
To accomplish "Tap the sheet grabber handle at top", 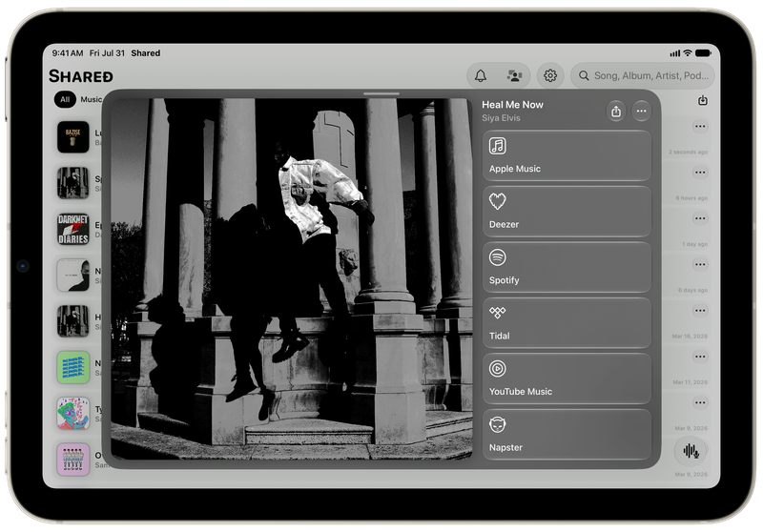I will pyautogui.click(x=381, y=93).
